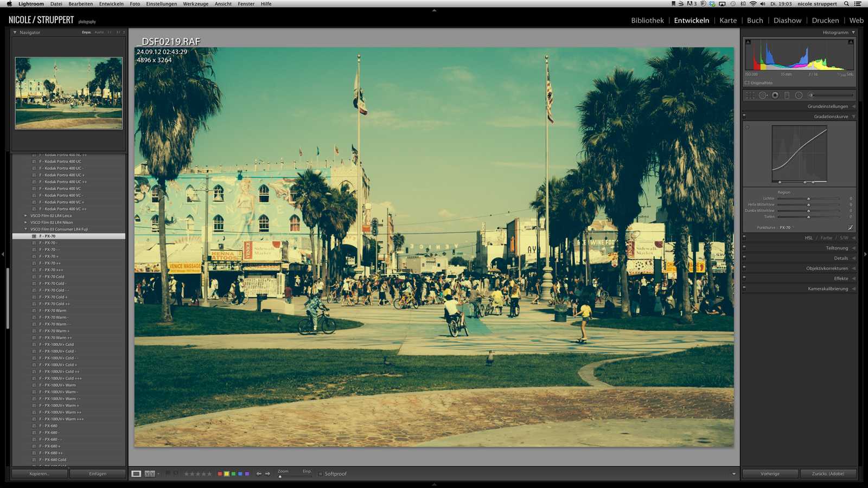
Task: Open Notification Center list icon
Action: (x=858, y=4)
